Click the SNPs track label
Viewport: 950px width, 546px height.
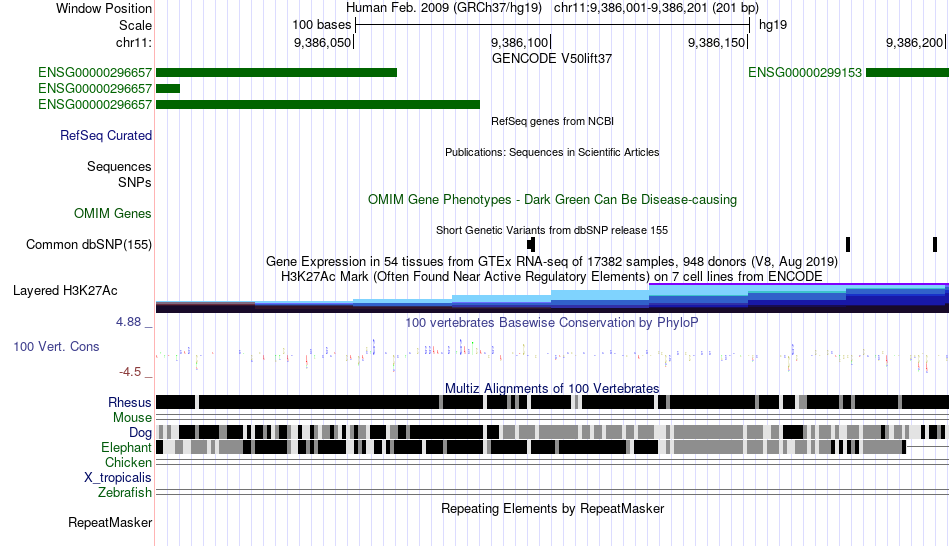tap(135, 182)
